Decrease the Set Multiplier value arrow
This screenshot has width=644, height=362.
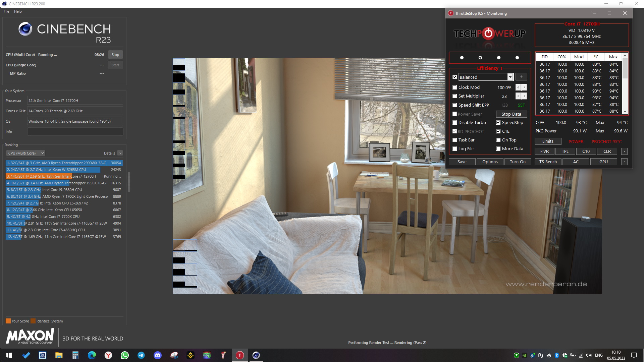pyautogui.click(x=518, y=96)
